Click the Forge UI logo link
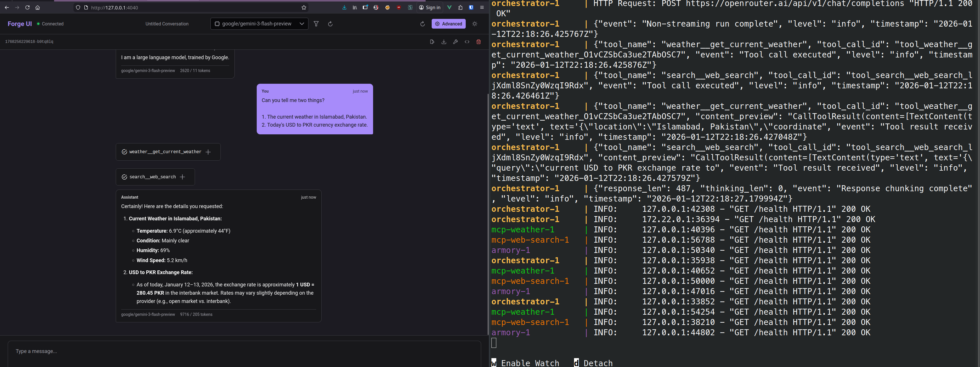980x367 pixels. point(20,23)
